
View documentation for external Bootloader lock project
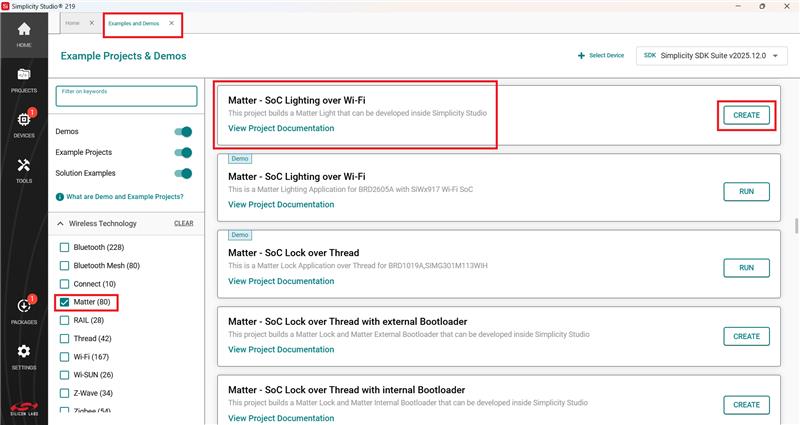coord(281,349)
